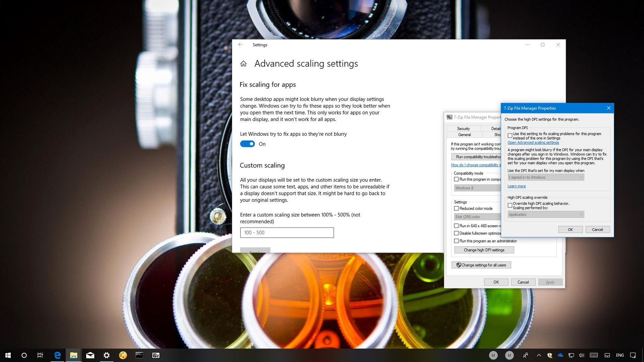Click the shield icon on Change settings for all users
Viewport: 644px width, 362px height.
tap(459, 265)
